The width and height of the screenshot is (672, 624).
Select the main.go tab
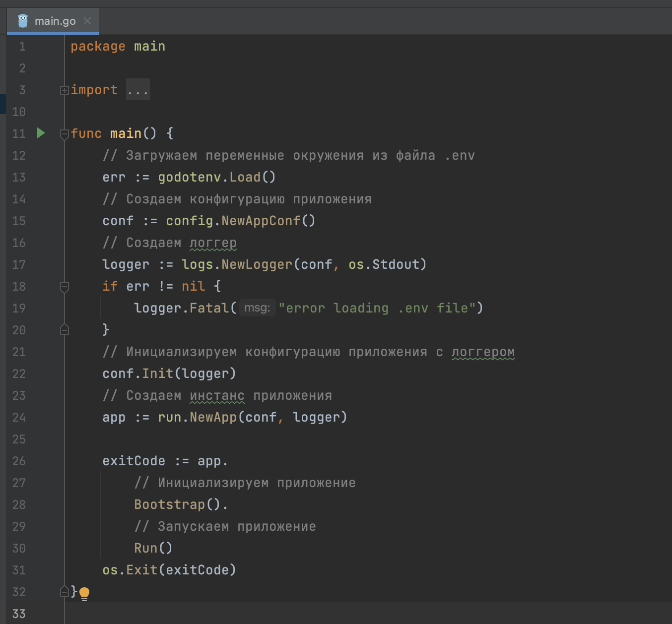55,21
